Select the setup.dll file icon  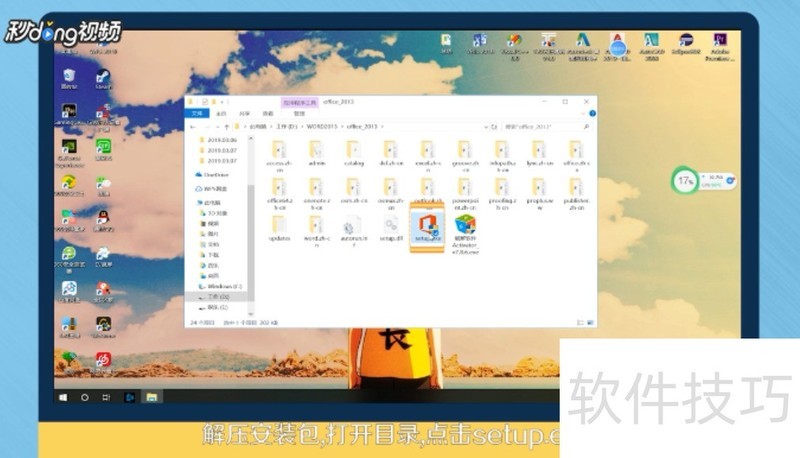(x=391, y=228)
